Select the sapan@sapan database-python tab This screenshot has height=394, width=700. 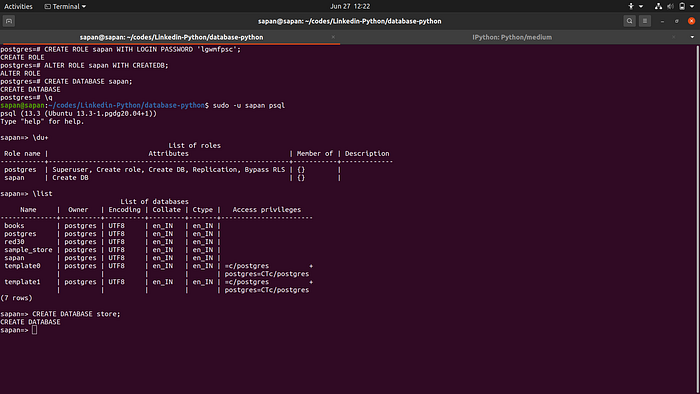coord(171,37)
